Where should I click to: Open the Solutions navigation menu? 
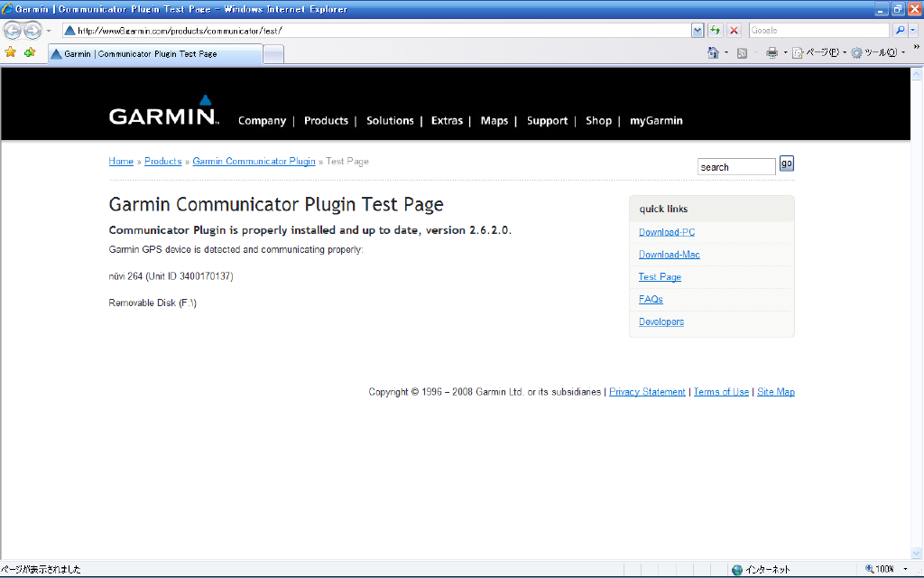(x=390, y=121)
